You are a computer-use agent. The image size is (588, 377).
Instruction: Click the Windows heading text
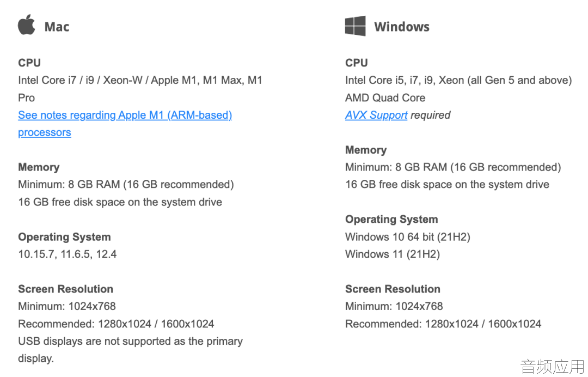coord(402,27)
